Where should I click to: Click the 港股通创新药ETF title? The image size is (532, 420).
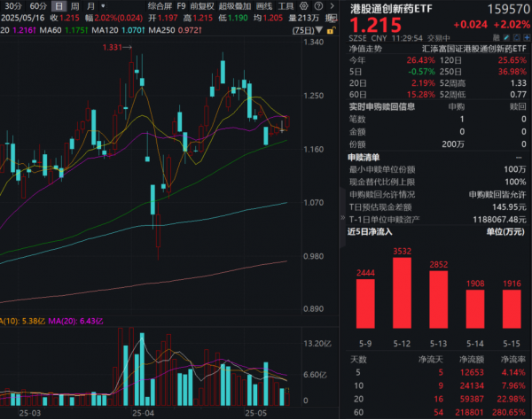pyautogui.click(x=391, y=9)
